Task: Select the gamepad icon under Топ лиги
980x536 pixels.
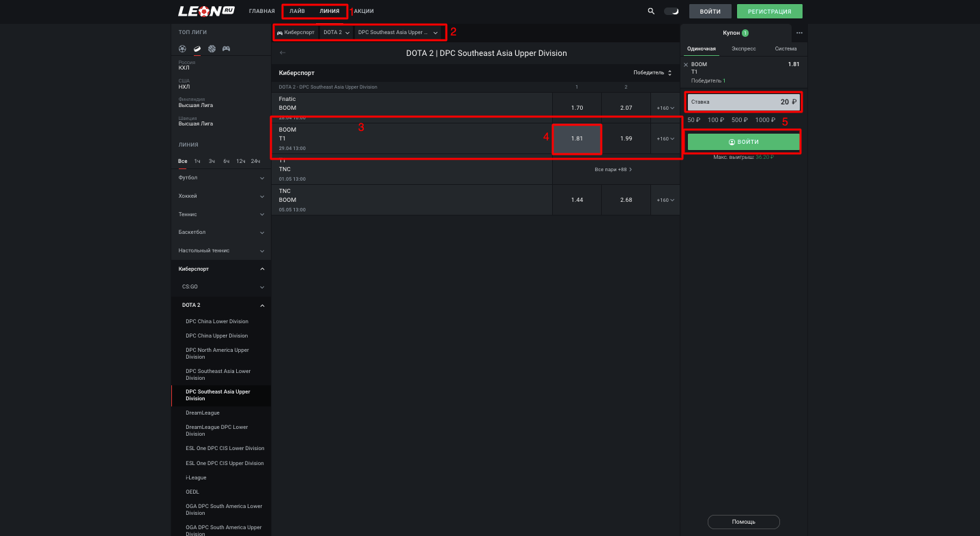Action: tap(226, 48)
